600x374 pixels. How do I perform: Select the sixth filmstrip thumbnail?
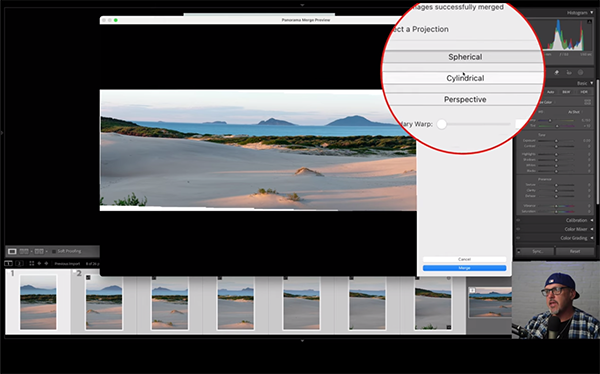tap(367, 302)
